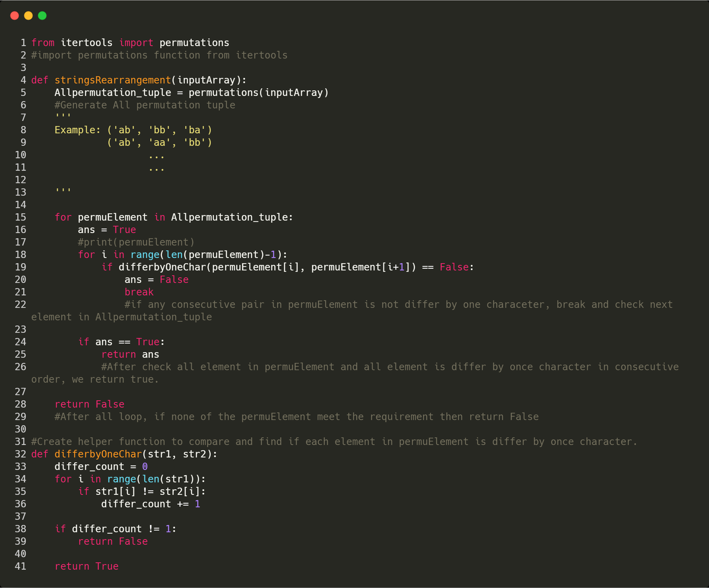Click 'Allpermutation_tuple' variable on line 5
The width and height of the screenshot is (709, 588).
113,92
